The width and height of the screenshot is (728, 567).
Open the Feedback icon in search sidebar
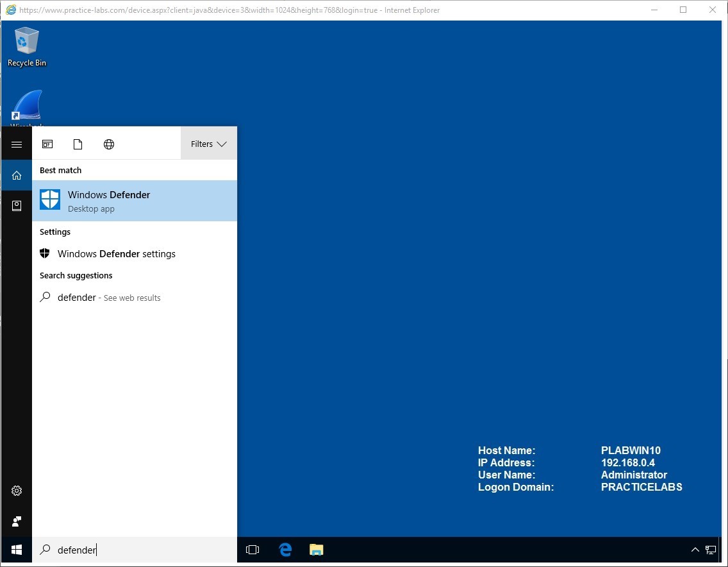pyautogui.click(x=16, y=521)
